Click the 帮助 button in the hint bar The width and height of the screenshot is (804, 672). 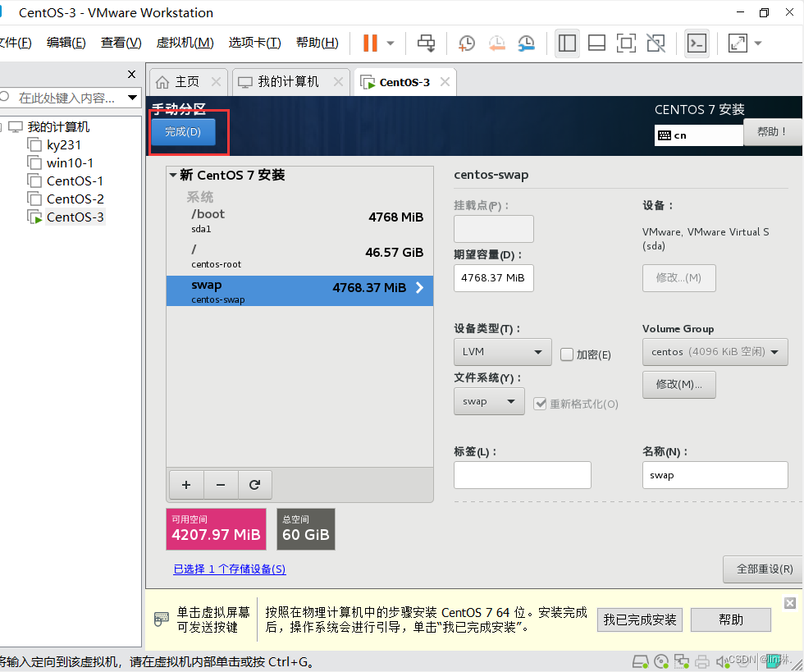click(731, 619)
